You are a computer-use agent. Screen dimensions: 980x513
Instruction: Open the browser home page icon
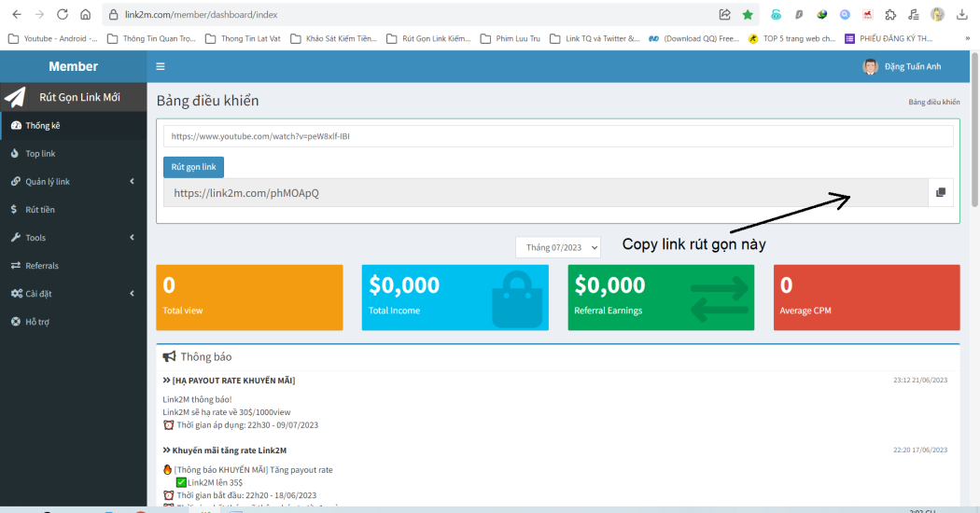click(x=86, y=14)
